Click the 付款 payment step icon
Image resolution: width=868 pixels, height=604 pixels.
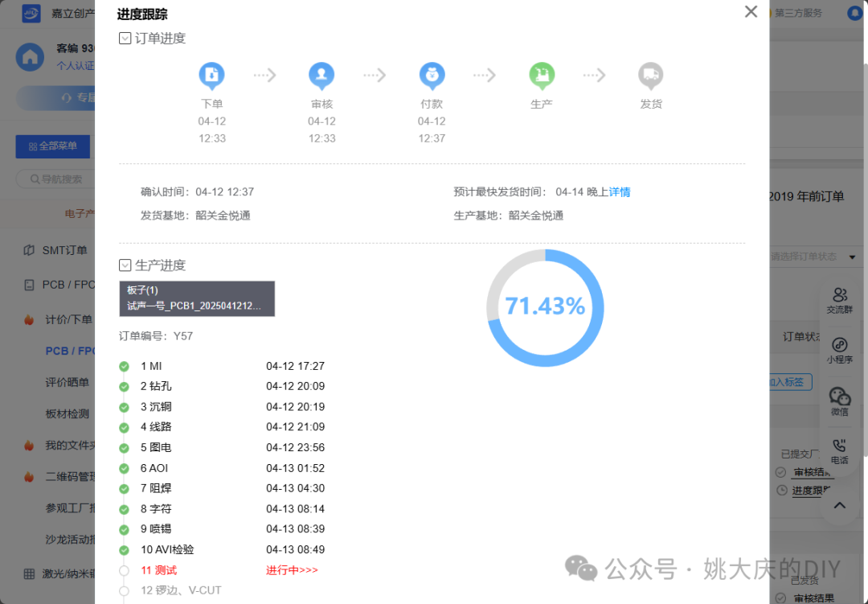432,76
